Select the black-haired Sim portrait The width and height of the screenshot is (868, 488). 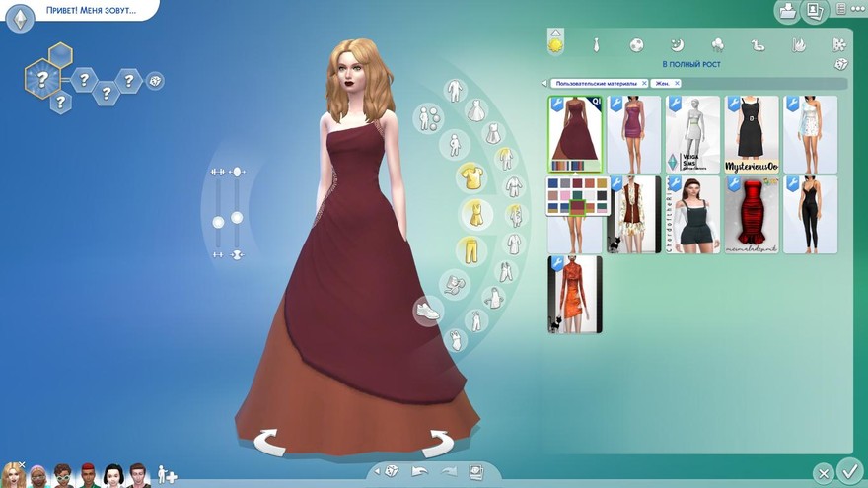click(x=113, y=475)
